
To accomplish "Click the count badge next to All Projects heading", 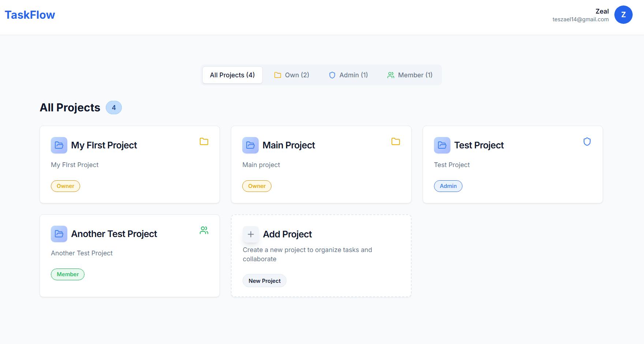I will pyautogui.click(x=113, y=107).
